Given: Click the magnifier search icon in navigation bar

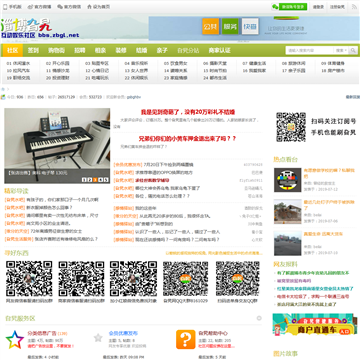Looking at the screenshot, I should click(x=353, y=51).
